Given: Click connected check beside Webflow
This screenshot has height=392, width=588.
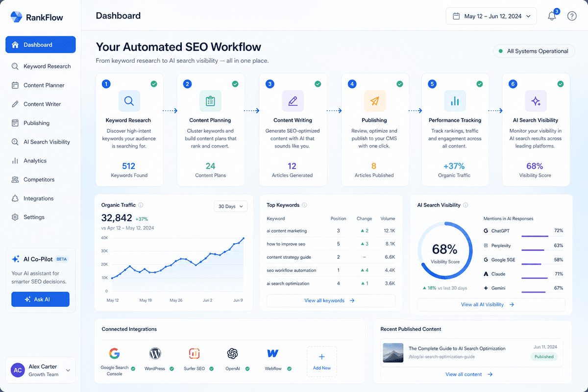Looking at the screenshot, I should point(290,368).
